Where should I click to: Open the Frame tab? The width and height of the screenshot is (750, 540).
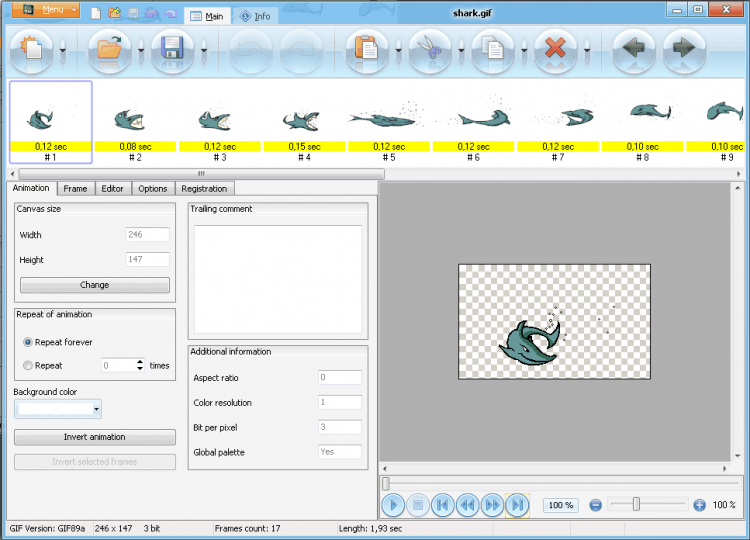[x=76, y=189]
